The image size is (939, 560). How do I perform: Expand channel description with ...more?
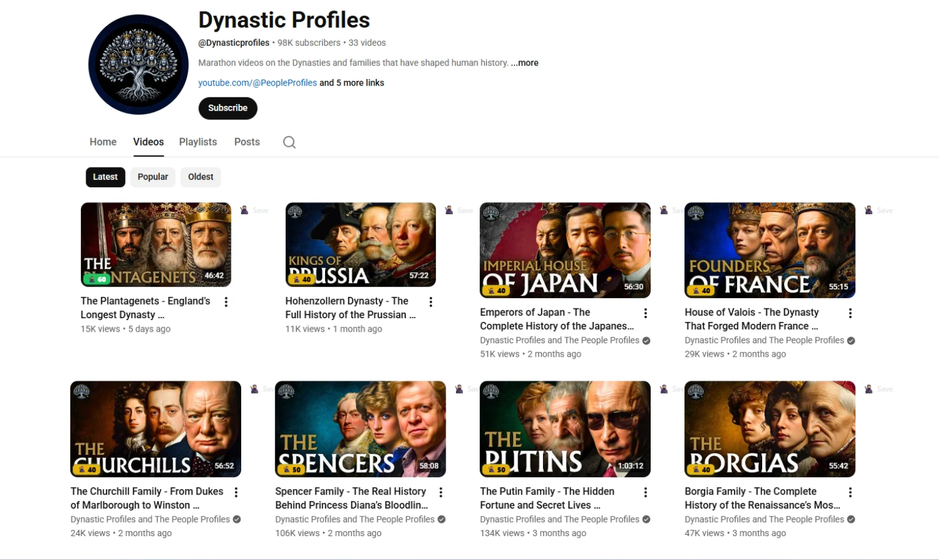click(525, 62)
